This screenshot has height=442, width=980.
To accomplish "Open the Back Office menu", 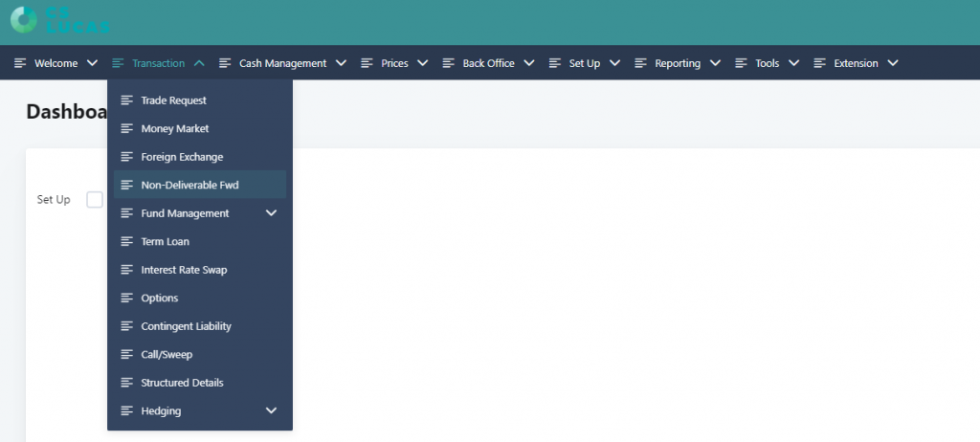I will coord(488,63).
